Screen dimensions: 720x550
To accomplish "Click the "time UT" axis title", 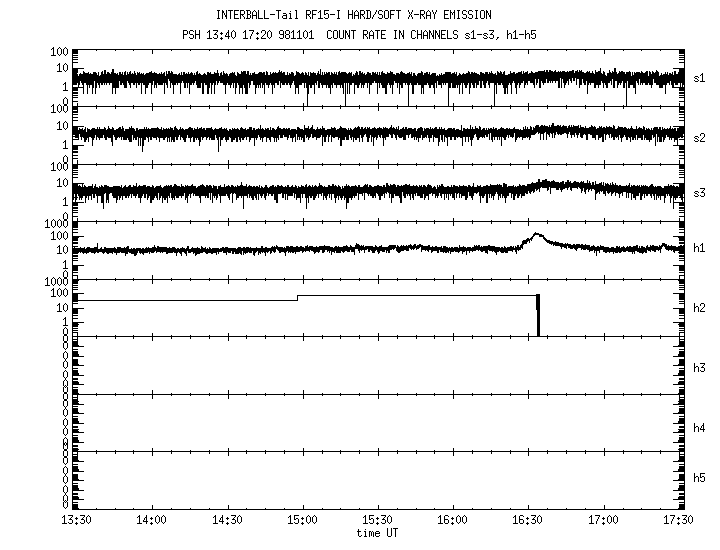I will tap(377, 533).
